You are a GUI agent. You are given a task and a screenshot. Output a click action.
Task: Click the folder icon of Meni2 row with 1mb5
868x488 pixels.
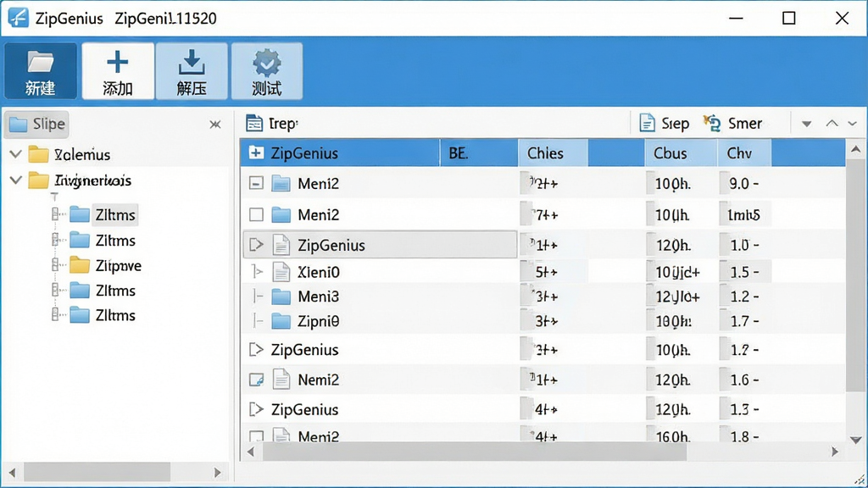[281, 214]
